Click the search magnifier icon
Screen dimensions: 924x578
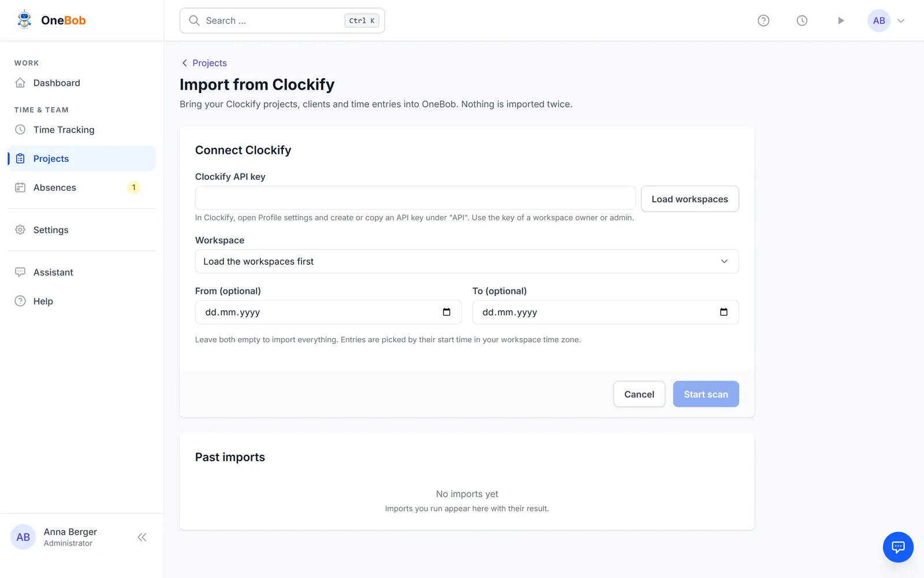coord(195,21)
